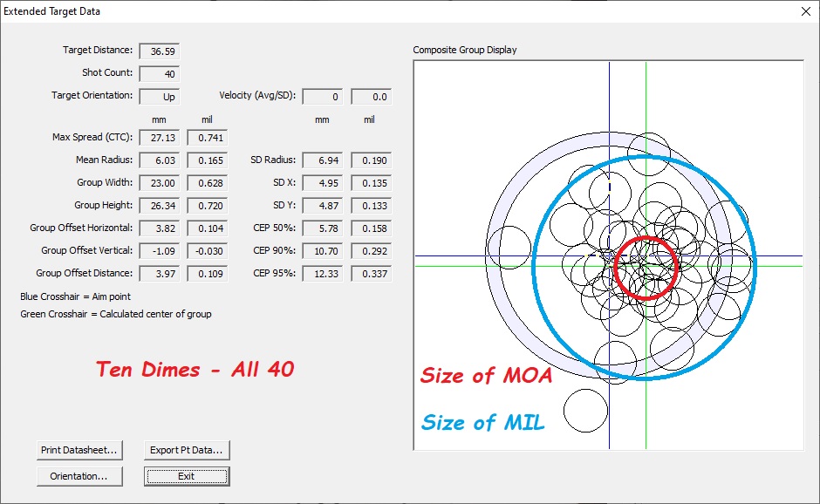820x504 pixels.
Task: Click the Print Datasheet button
Action: [79, 450]
